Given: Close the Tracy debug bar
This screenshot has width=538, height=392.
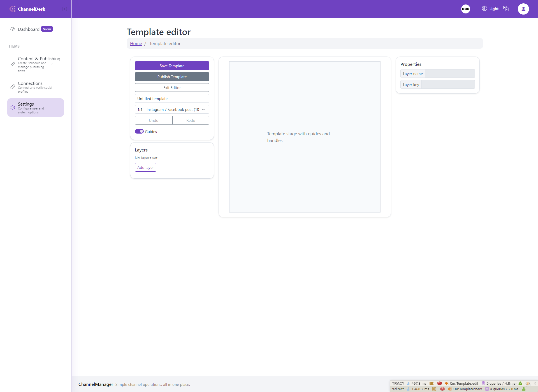Looking at the screenshot, I should tap(535, 383).
